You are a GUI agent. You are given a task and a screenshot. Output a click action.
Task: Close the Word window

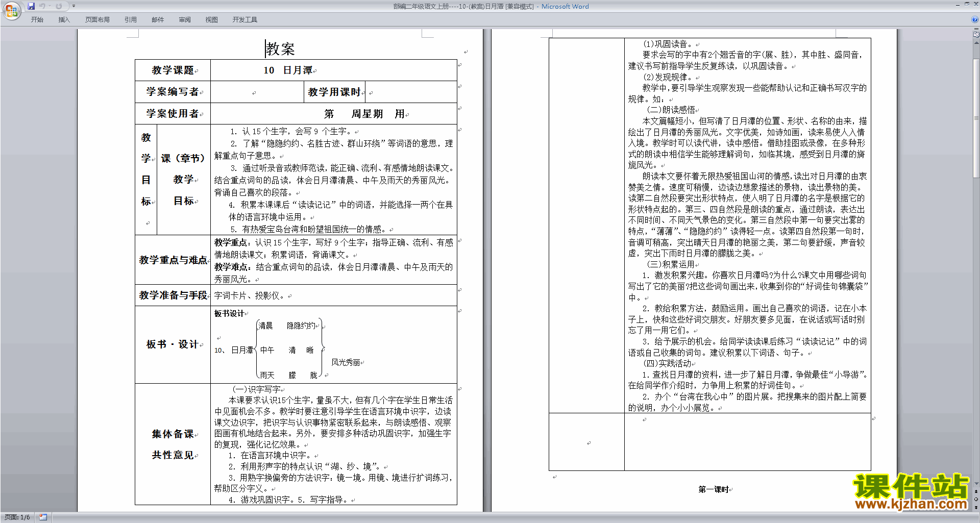coord(975,4)
